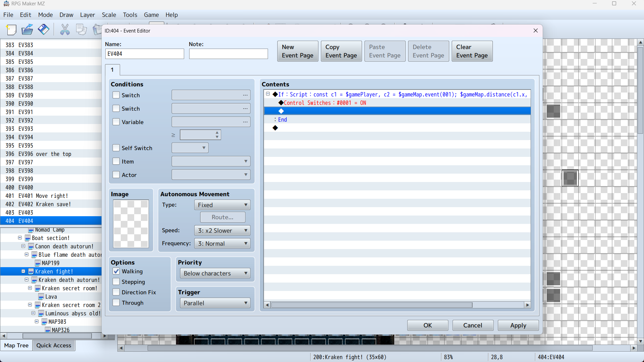Click the Save Project floppy icon

coord(43,30)
